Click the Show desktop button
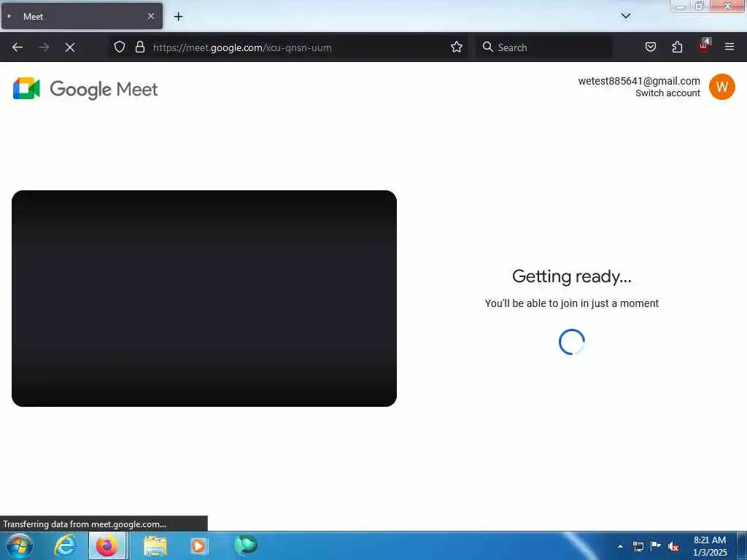The image size is (747, 560). pyautogui.click(x=742, y=545)
